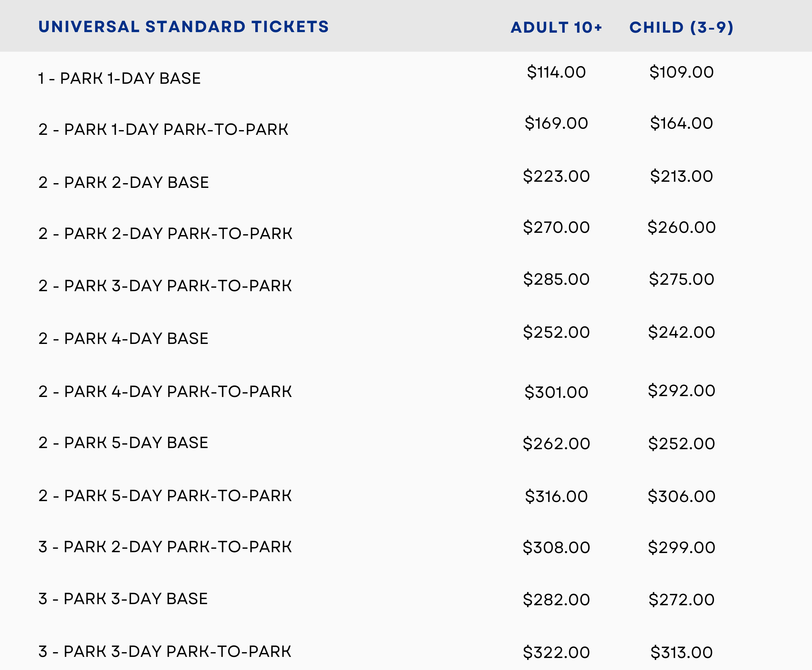Choose the 2-Park 5-Day Base ticket label
The height and width of the screenshot is (670, 812).
pos(123,443)
